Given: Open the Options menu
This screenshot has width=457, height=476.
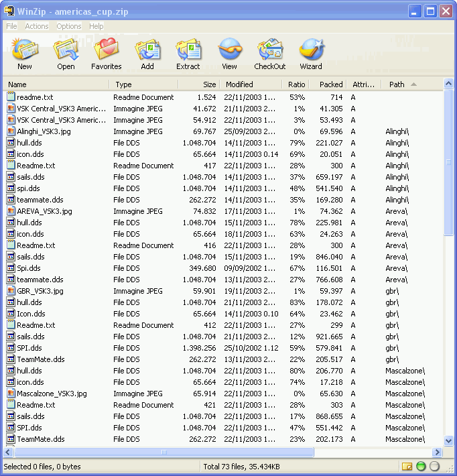Looking at the screenshot, I should pyautogui.click(x=69, y=26).
